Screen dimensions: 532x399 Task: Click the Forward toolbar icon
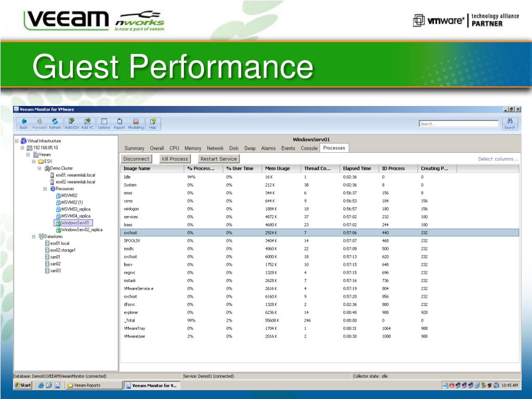pyautogui.click(x=39, y=124)
